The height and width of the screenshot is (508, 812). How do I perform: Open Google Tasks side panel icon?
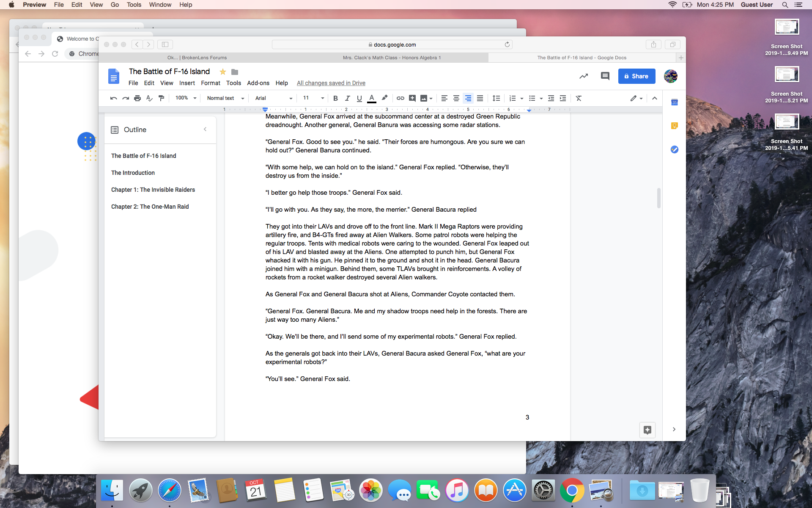[x=675, y=149]
